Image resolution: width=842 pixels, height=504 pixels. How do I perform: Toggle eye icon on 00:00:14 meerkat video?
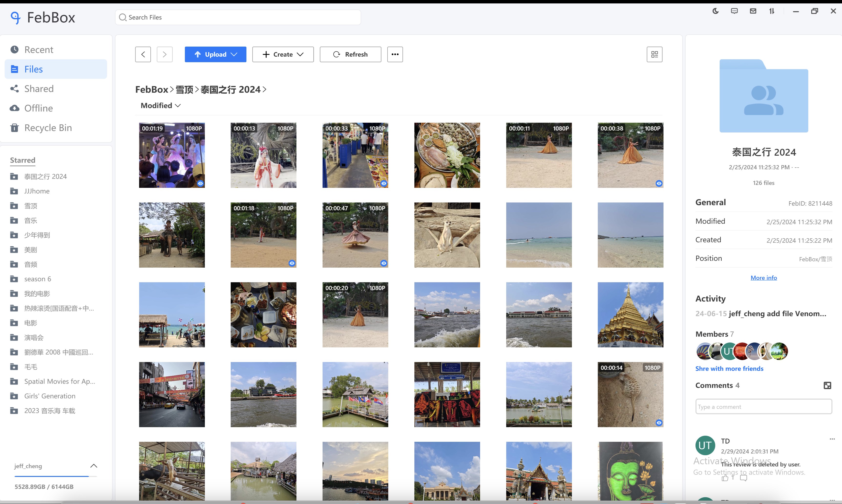659,423
